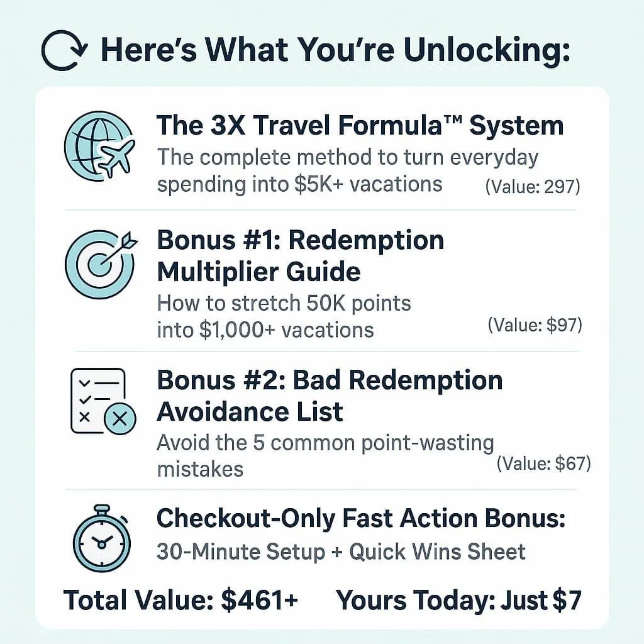Click "Yours Today: Just $7" text

point(458,600)
